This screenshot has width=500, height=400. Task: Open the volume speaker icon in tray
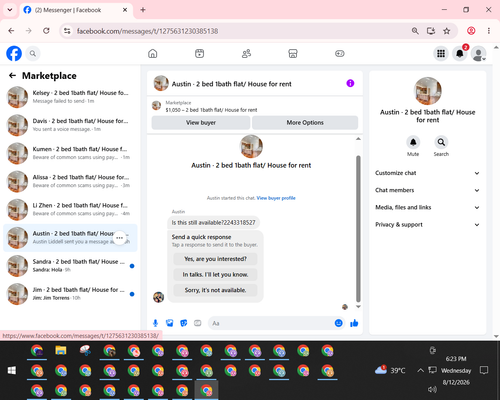[x=432, y=389]
